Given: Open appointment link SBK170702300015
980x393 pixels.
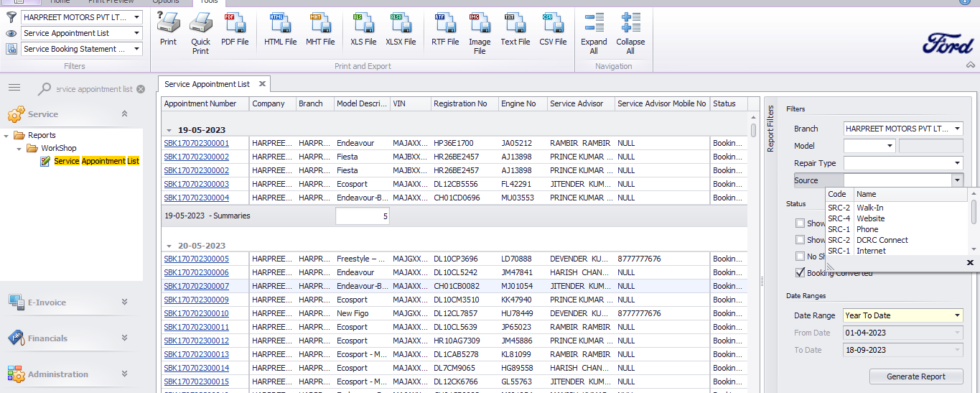Looking at the screenshot, I should coord(196,382).
